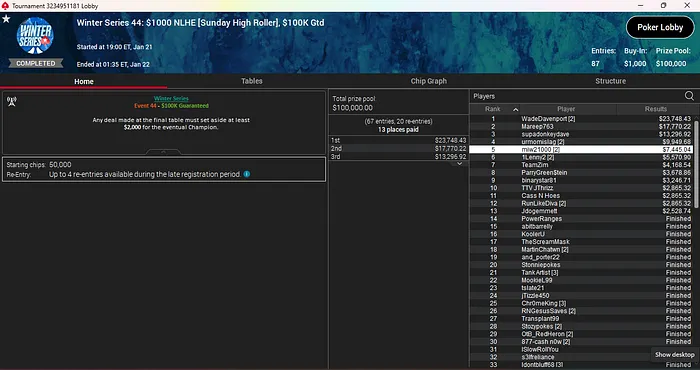Select player urmomislag row
700x370 pixels.
coord(581,141)
